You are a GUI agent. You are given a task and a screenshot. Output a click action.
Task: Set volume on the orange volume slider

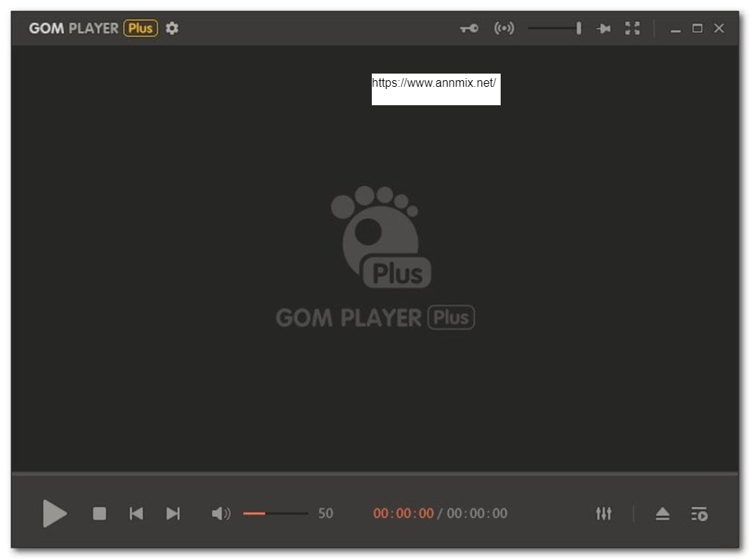pyautogui.click(x=275, y=514)
